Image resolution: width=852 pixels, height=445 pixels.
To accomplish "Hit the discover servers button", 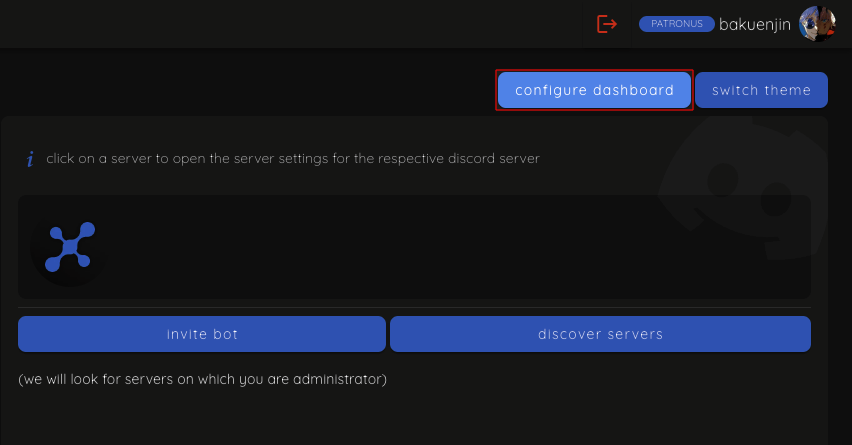I will click(600, 334).
